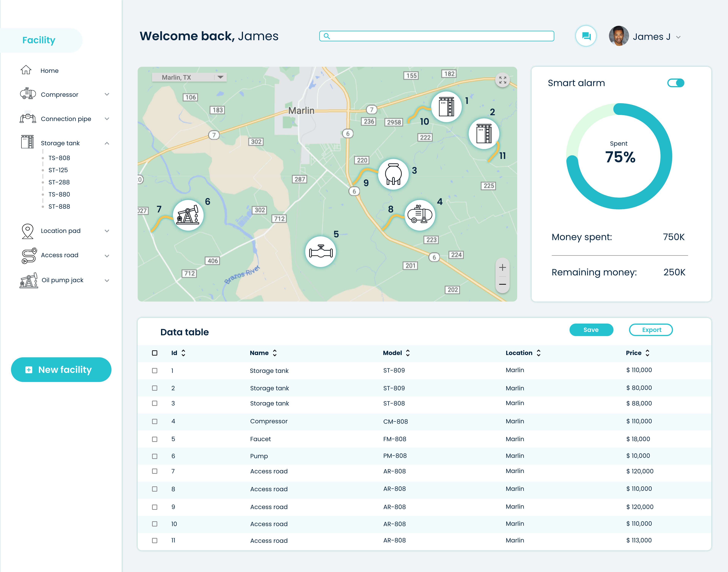Click the storage tank marker numbered 1

(446, 107)
